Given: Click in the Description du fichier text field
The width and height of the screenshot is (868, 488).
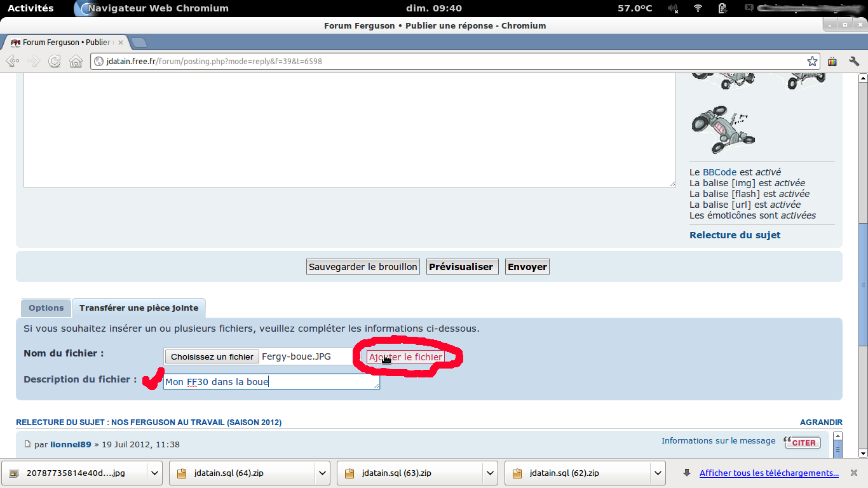Looking at the screenshot, I should 271,382.
